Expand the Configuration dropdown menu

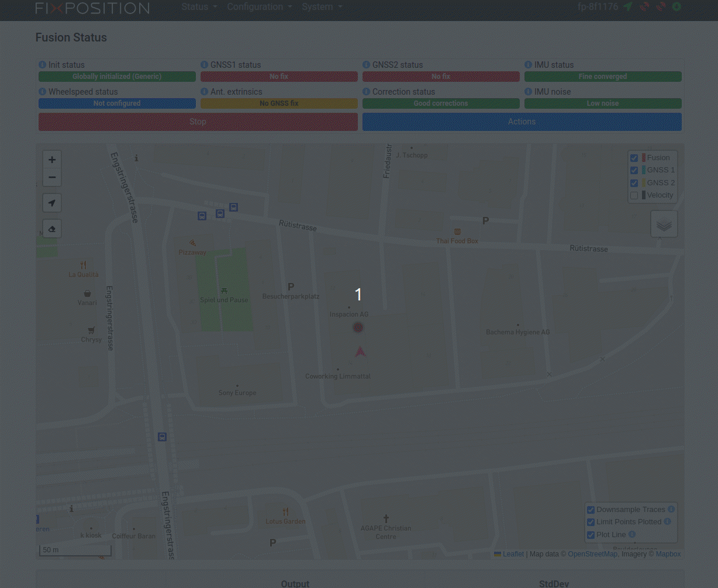[x=259, y=7]
